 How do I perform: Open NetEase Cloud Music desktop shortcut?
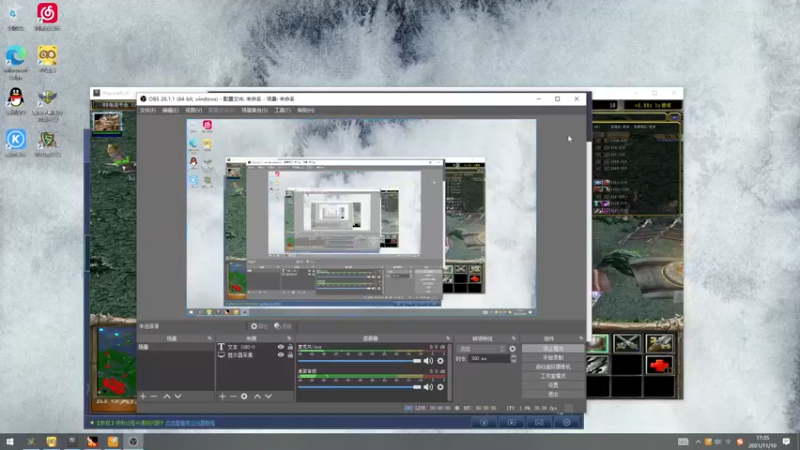pos(47,16)
